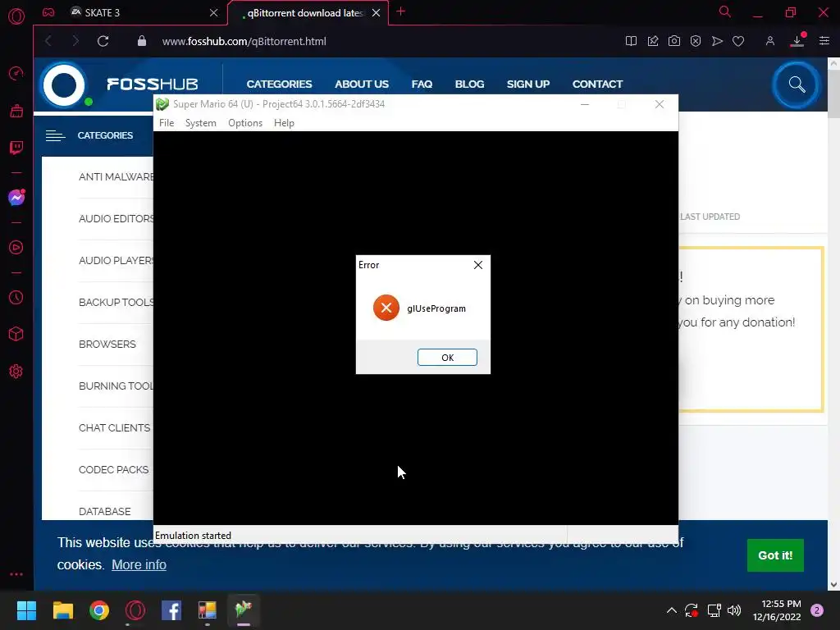Open My Flow send icon

[717, 41]
